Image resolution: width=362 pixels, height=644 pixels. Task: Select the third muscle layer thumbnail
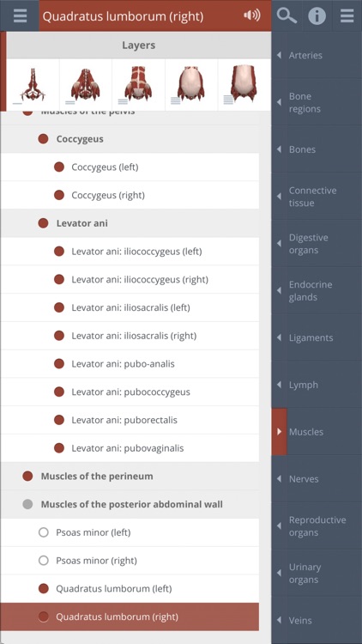pos(138,85)
